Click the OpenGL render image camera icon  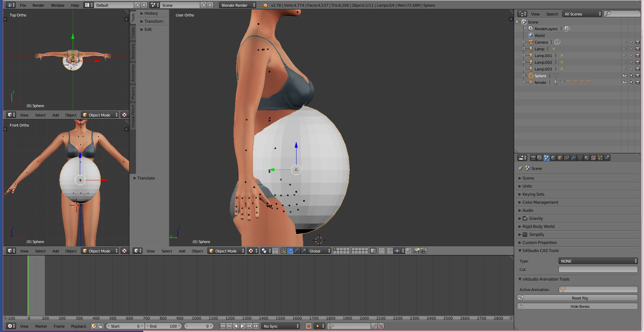417,251
